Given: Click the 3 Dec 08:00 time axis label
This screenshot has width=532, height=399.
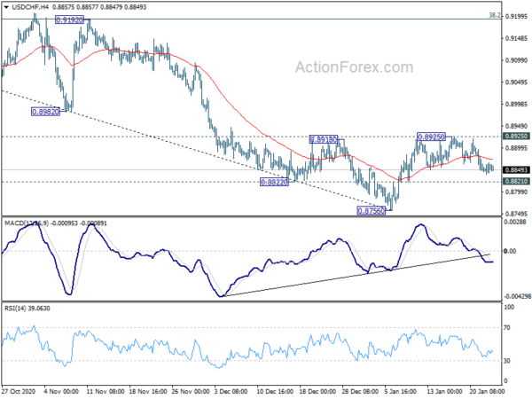Looking at the screenshot, I should [x=231, y=391].
